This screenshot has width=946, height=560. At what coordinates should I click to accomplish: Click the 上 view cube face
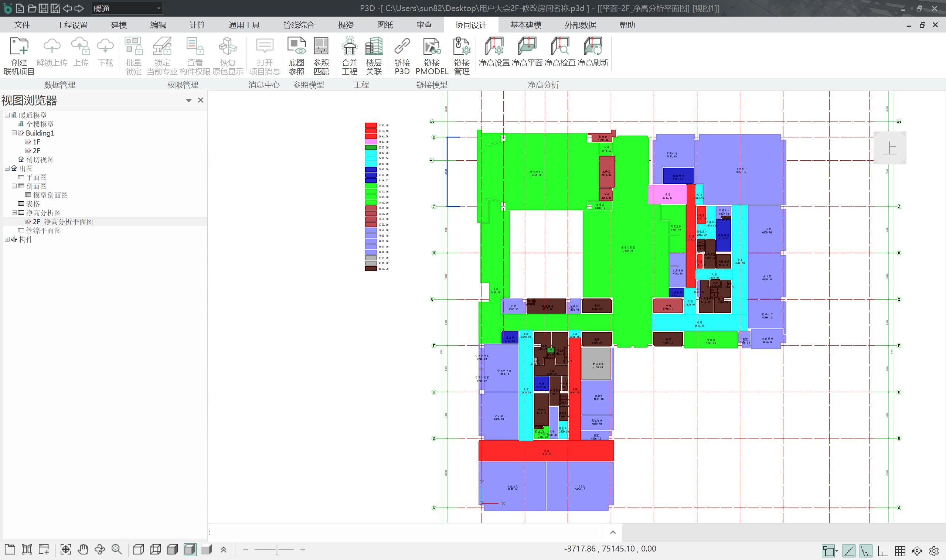tap(890, 148)
